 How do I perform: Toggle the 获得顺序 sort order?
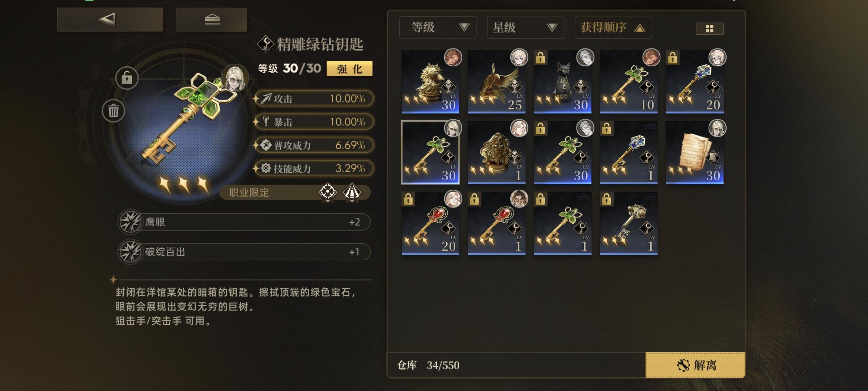(613, 28)
